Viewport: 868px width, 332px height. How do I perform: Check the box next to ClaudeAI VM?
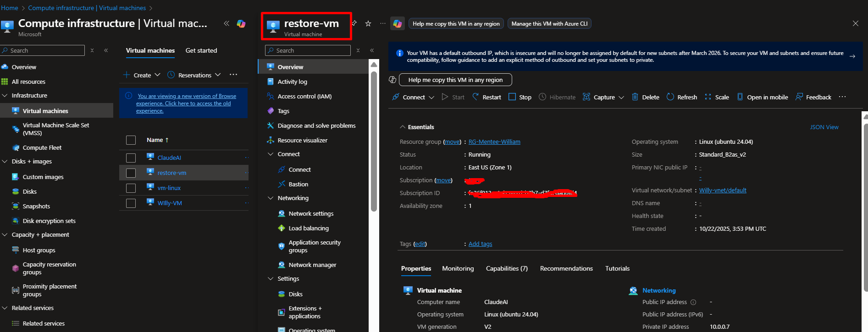pos(131,158)
